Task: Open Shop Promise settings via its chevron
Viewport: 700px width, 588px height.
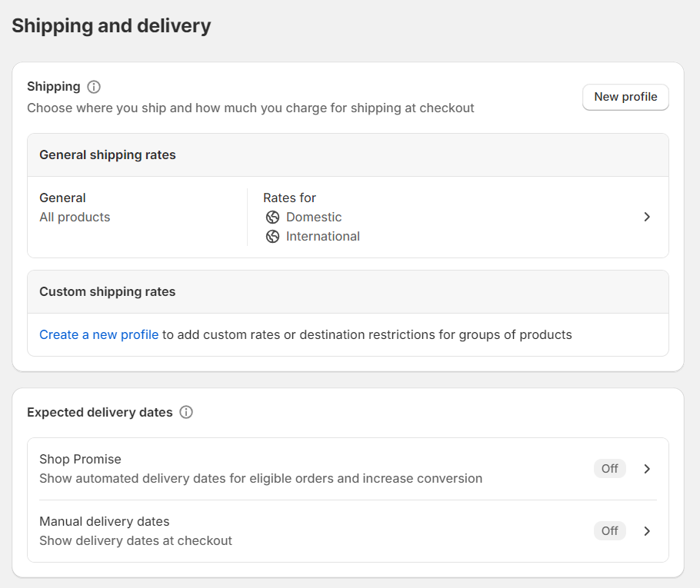Action: [647, 469]
